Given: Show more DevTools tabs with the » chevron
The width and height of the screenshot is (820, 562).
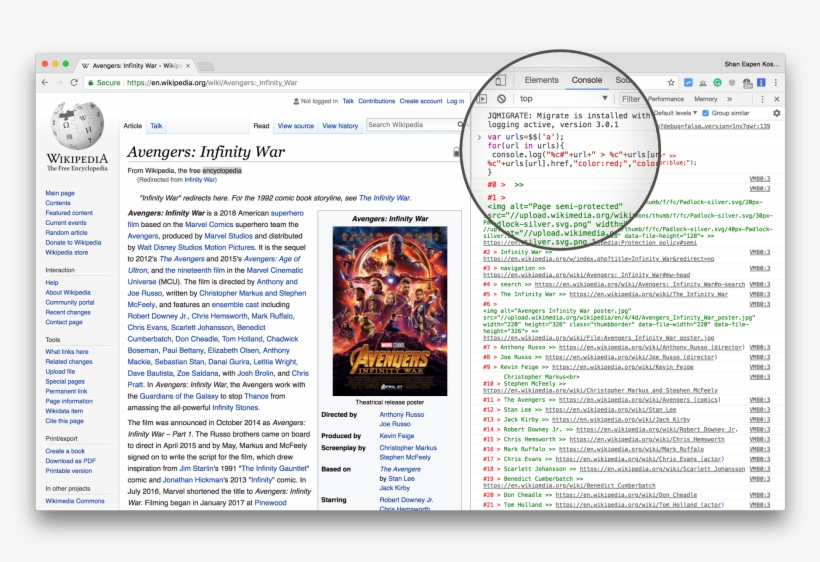Looking at the screenshot, I should click(730, 99).
